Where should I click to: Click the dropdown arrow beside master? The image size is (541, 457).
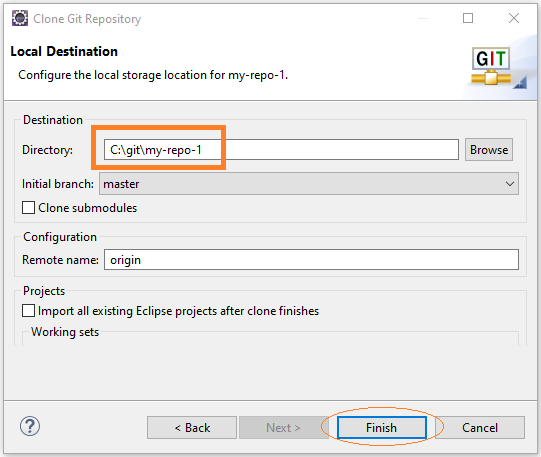pos(510,184)
